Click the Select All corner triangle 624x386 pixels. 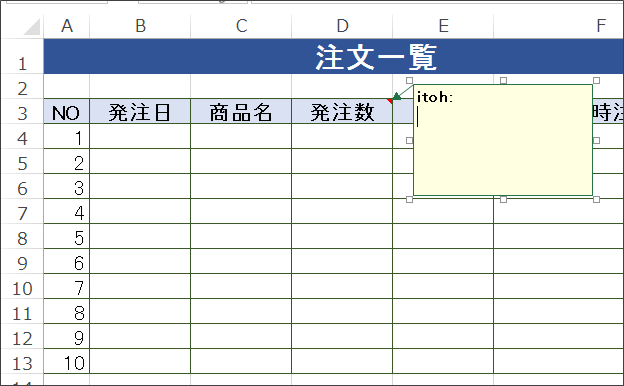coord(32,26)
